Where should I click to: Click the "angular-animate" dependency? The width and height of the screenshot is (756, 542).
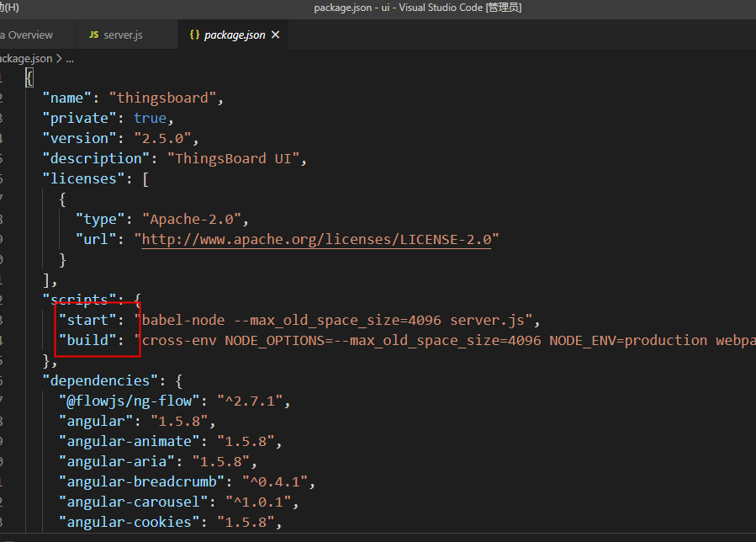point(130,442)
